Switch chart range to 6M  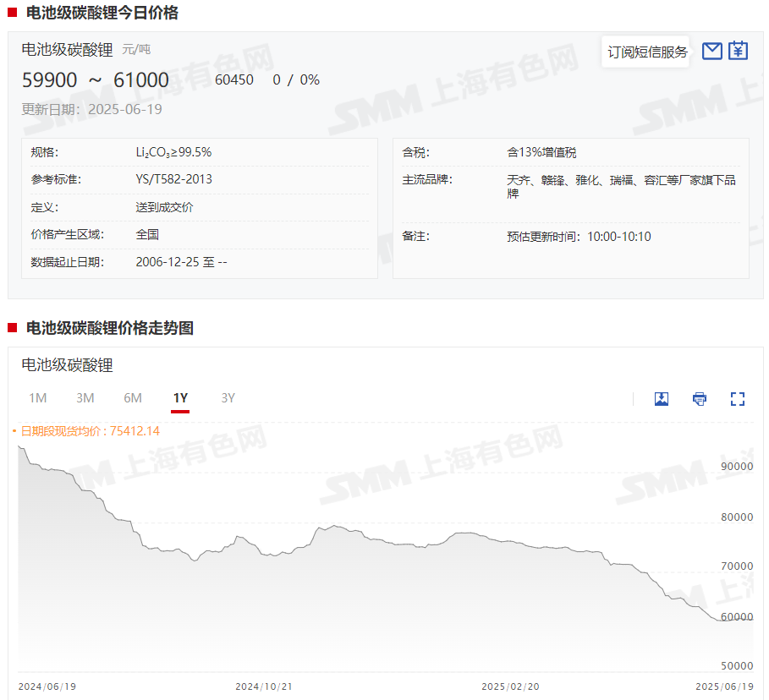click(x=133, y=398)
